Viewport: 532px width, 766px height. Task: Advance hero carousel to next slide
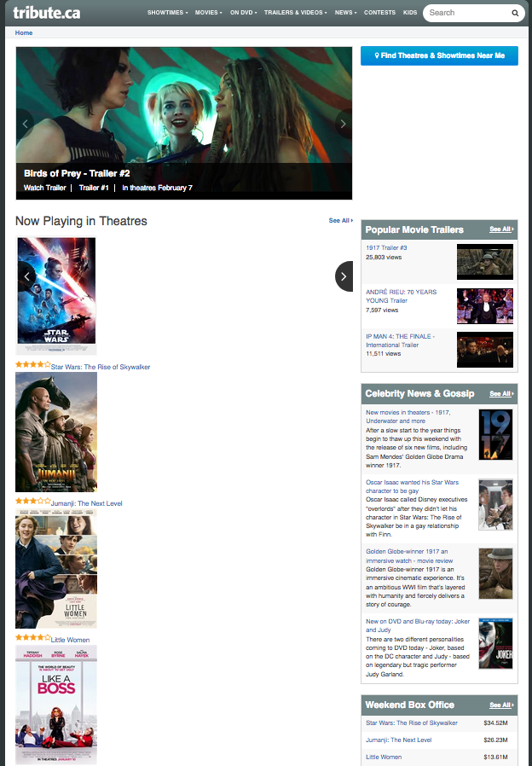[x=343, y=124]
